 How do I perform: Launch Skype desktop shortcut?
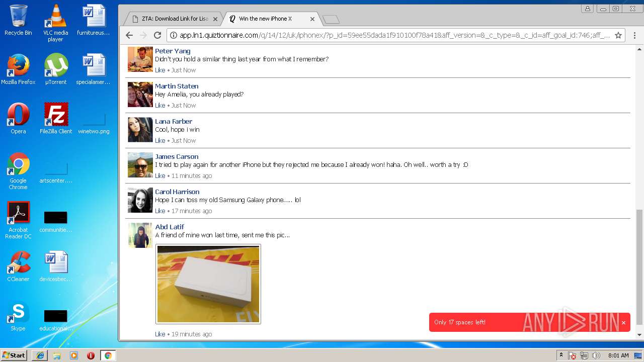pyautogui.click(x=18, y=316)
